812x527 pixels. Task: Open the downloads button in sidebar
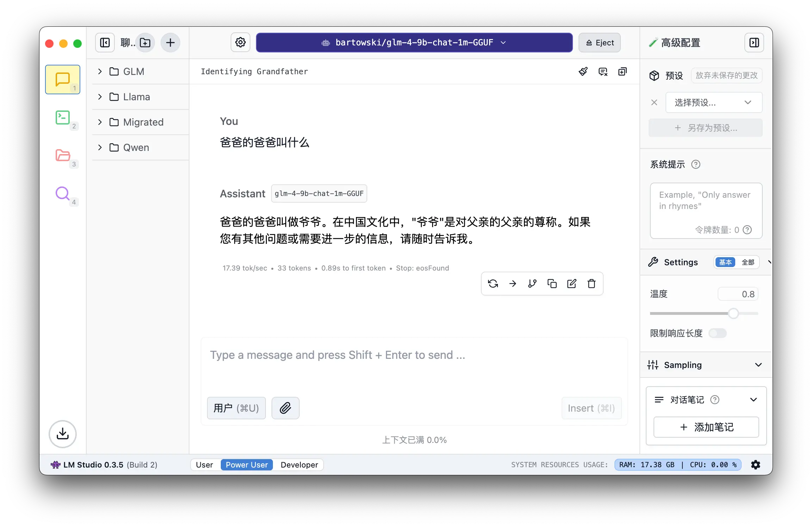point(63,434)
